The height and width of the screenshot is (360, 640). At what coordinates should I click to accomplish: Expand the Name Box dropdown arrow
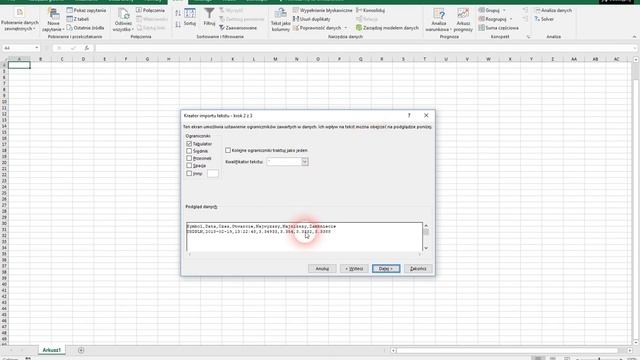(x=37, y=48)
